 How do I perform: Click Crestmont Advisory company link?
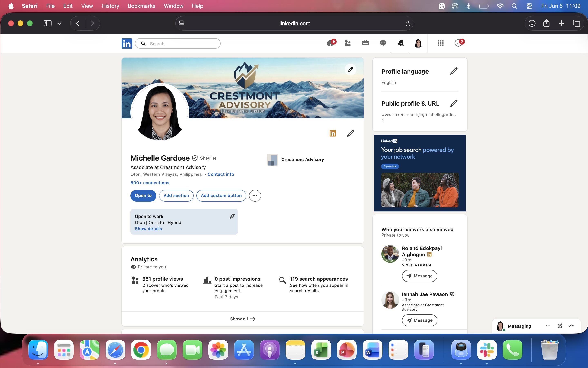(x=295, y=159)
